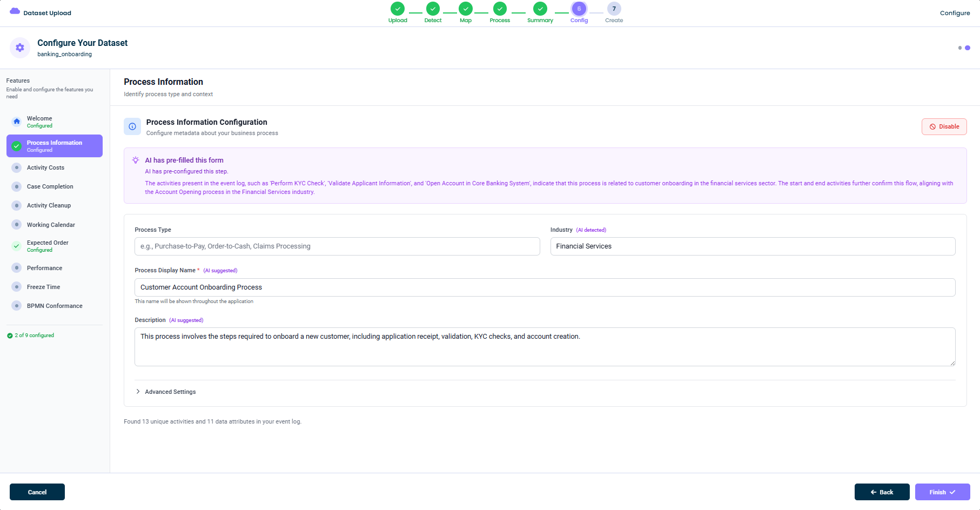Viewport: 980px width, 510px height.
Task: Click the Freeze Time status dot icon
Action: pos(17,287)
